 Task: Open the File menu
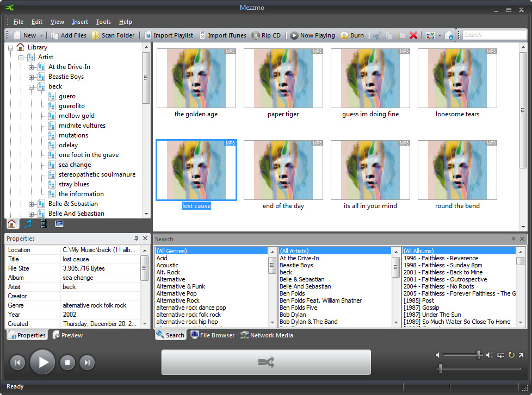pos(18,22)
